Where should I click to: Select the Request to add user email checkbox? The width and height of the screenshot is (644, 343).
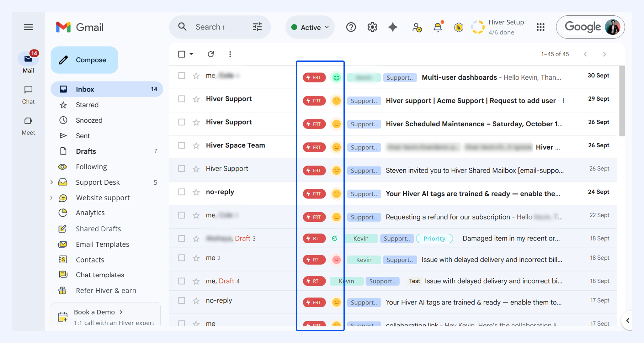tap(182, 99)
